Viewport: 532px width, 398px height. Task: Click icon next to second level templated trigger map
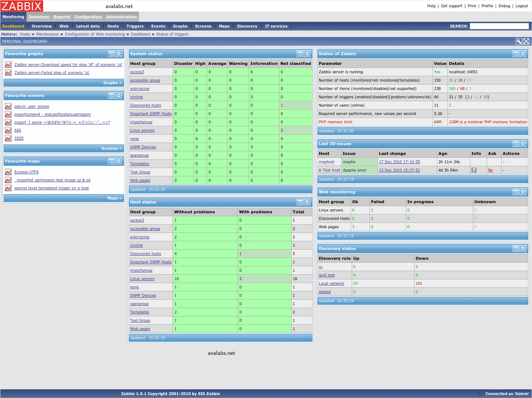pos(8,188)
